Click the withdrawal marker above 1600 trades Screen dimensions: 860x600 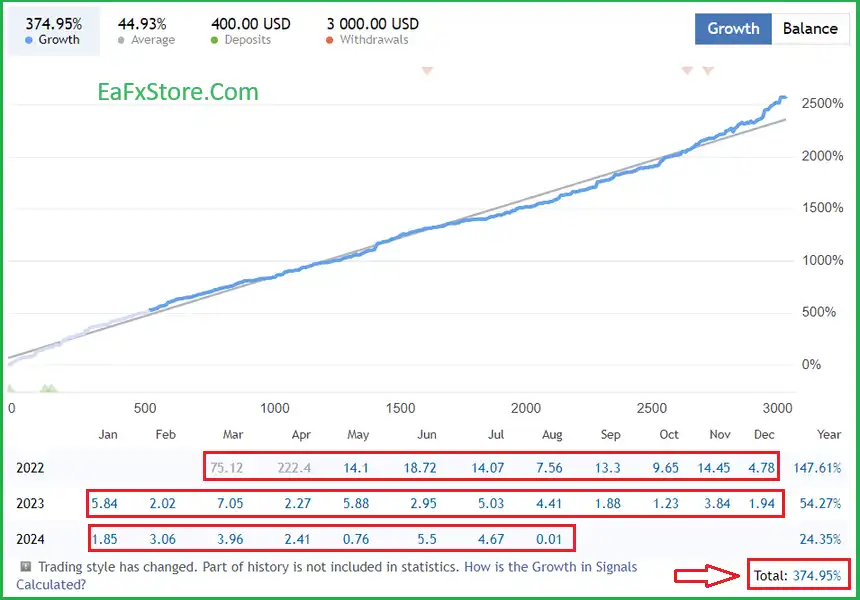pos(427,71)
